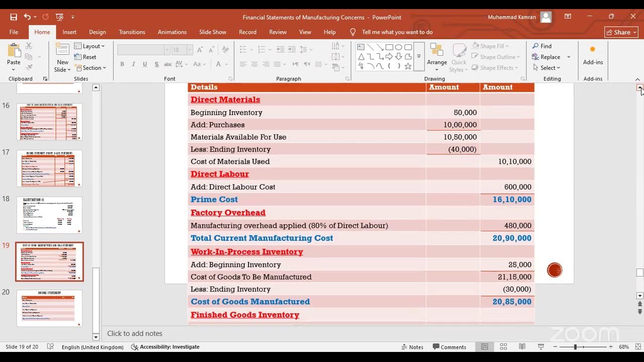
Task: Click the Share button
Action: point(621,32)
